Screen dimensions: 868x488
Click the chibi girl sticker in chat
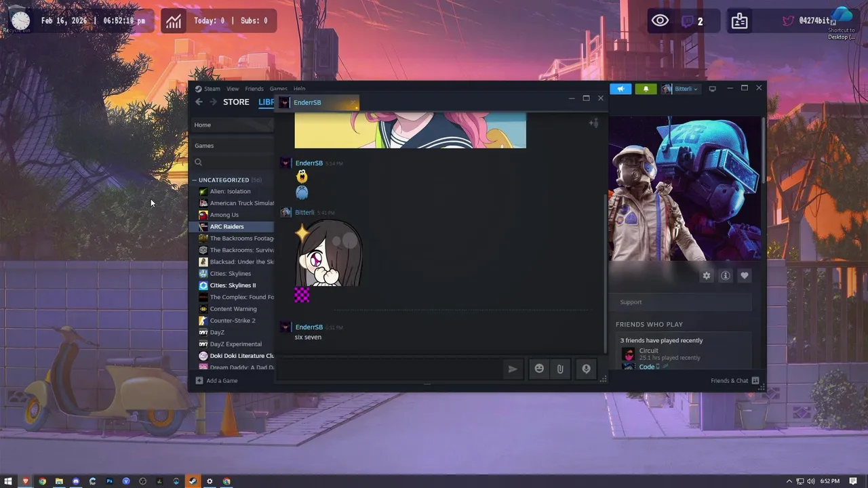point(328,253)
